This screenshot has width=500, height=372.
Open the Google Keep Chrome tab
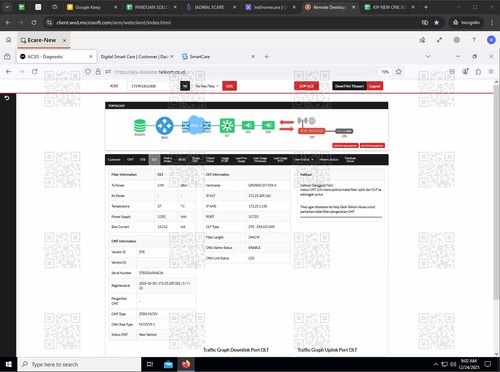tap(92, 7)
